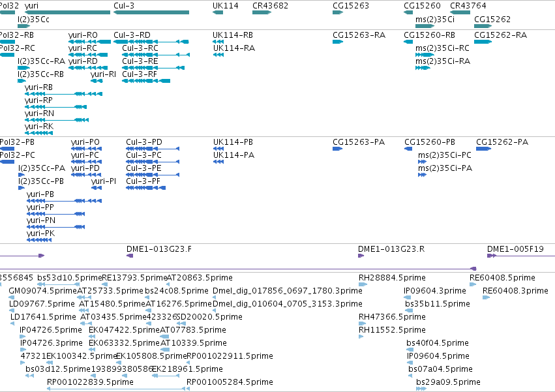555x392 pixels.
Task: Select the CG15260 gene label
Action: [422, 6]
